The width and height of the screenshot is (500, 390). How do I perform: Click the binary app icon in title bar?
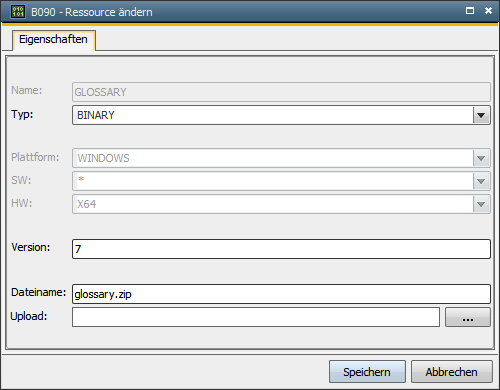[x=18, y=12]
